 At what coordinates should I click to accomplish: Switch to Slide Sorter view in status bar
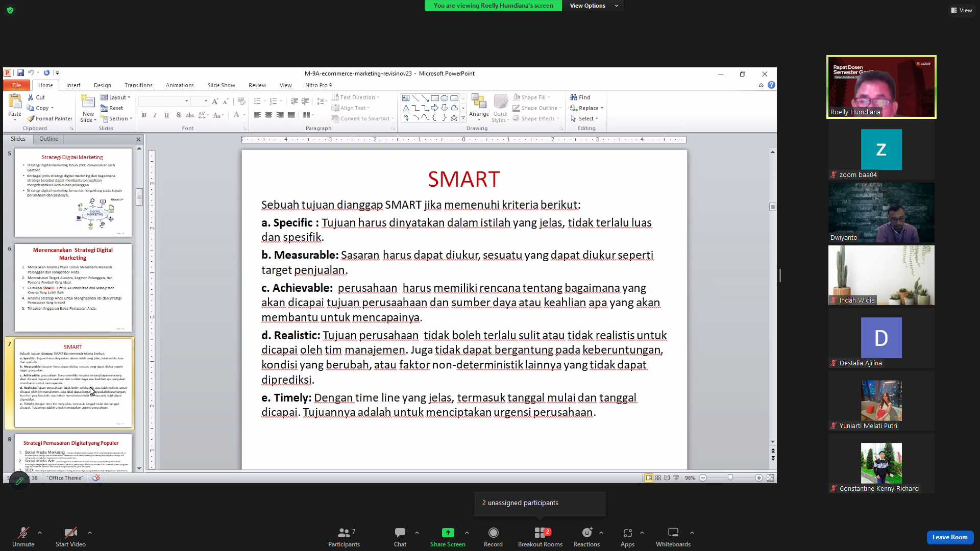point(658,478)
